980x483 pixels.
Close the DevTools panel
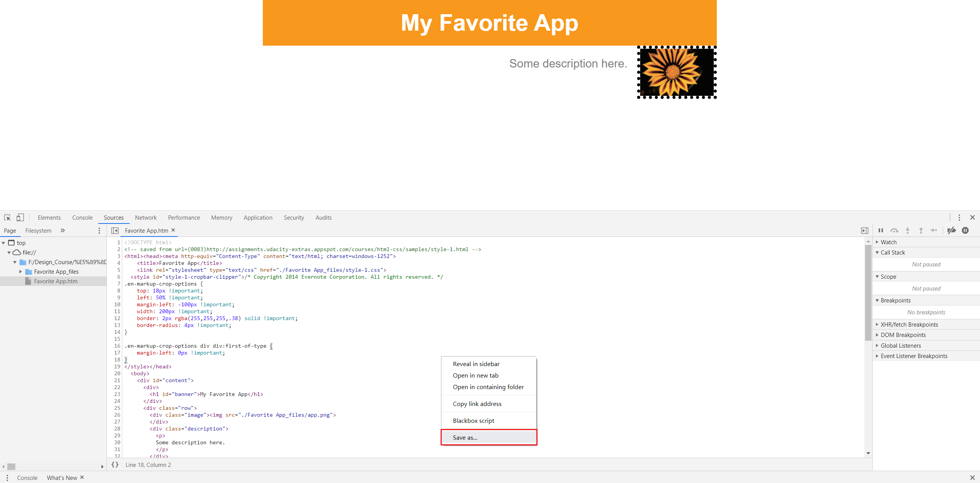[972, 218]
